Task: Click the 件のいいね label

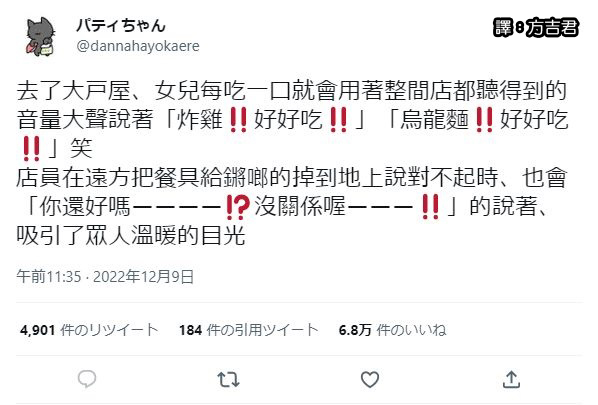Action: click(411, 330)
